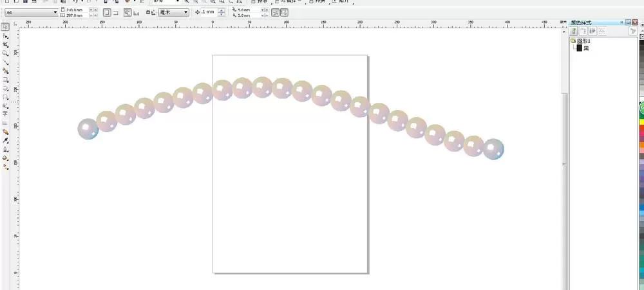Click the funnel icon at right of docker toolbar
Viewport: 644px width, 290px height.
[633, 31]
